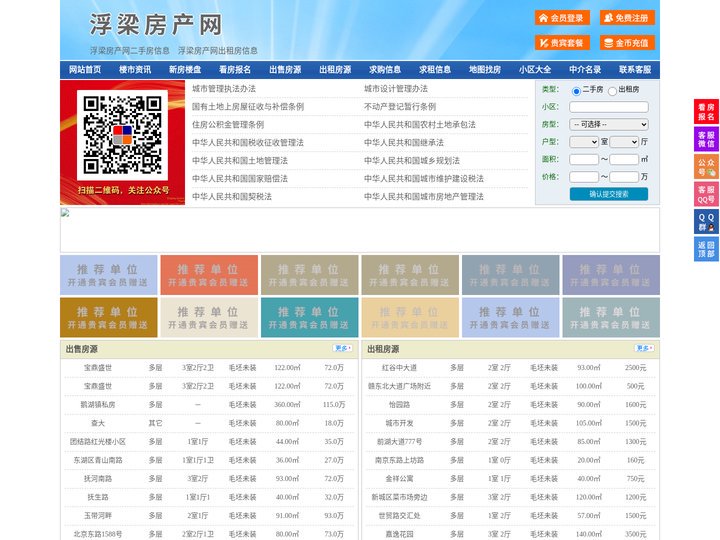Click 更多 in 出售房源 header

(343, 349)
